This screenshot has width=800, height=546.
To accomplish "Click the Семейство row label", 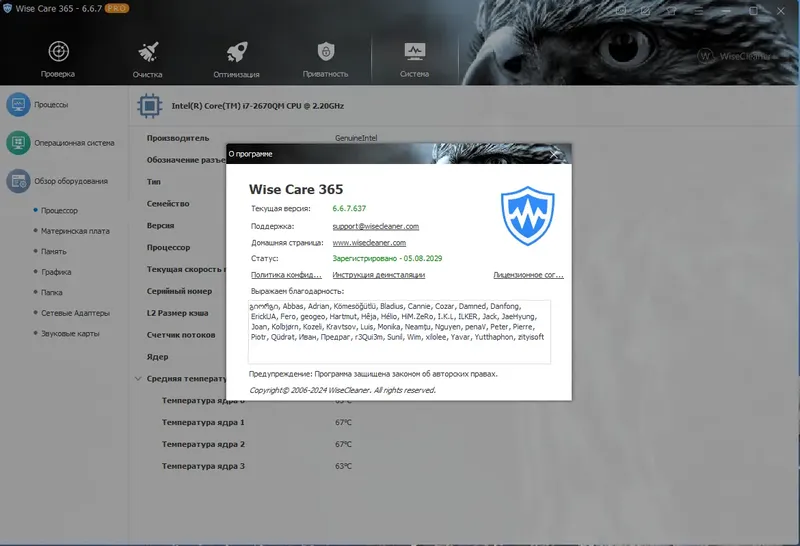I will (x=168, y=204).
